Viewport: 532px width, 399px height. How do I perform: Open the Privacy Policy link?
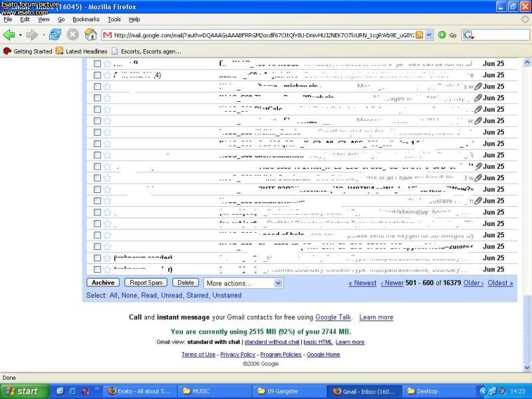click(238, 354)
